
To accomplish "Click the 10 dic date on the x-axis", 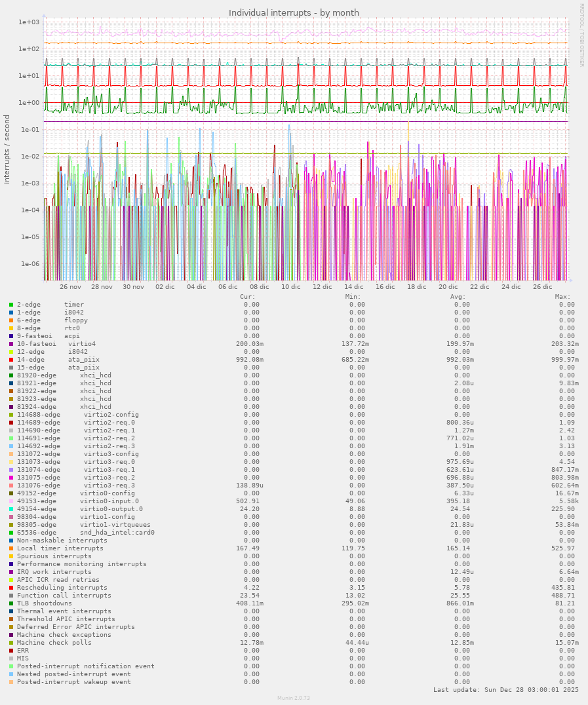I will point(291,286).
